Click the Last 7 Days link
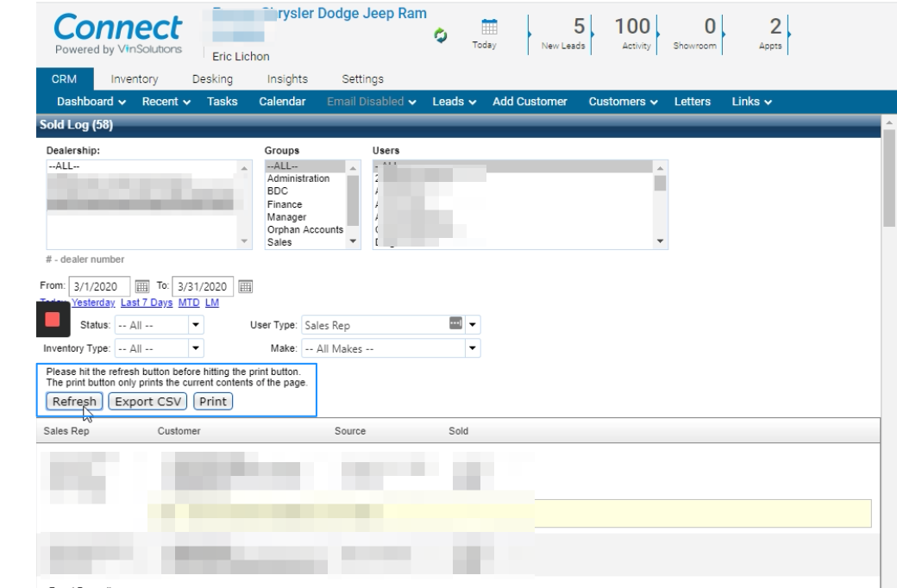 tap(147, 303)
